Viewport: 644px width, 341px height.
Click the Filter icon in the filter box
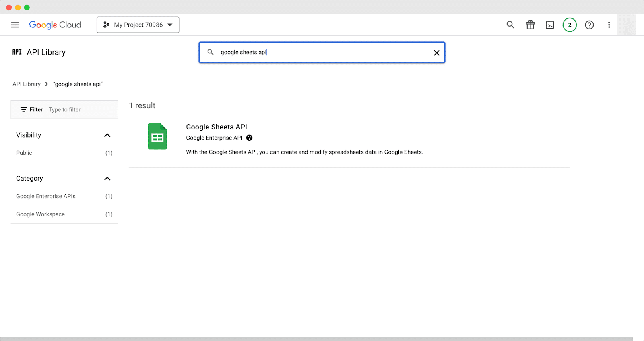[x=24, y=110]
